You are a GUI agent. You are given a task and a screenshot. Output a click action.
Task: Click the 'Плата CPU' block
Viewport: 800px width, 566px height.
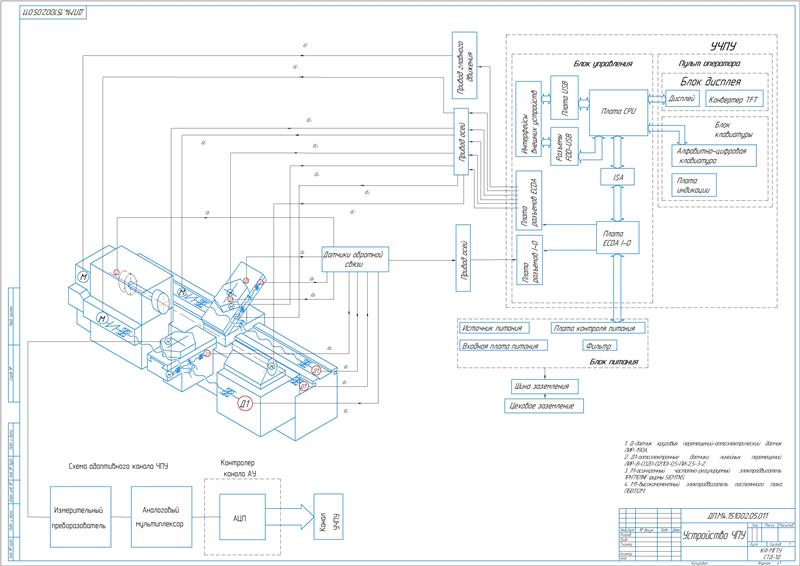pos(618,112)
